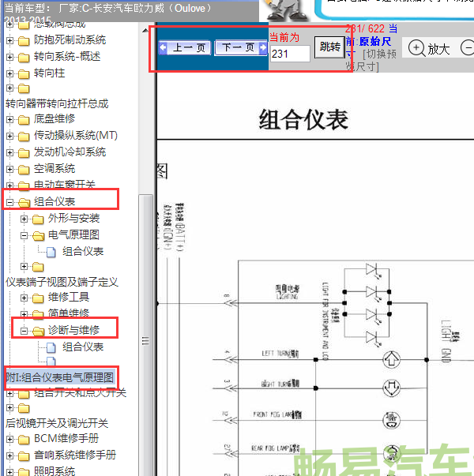This screenshot has height=476, width=474.
Task: Click folder icon beside 转向柱
Action: pyautogui.click(x=24, y=73)
